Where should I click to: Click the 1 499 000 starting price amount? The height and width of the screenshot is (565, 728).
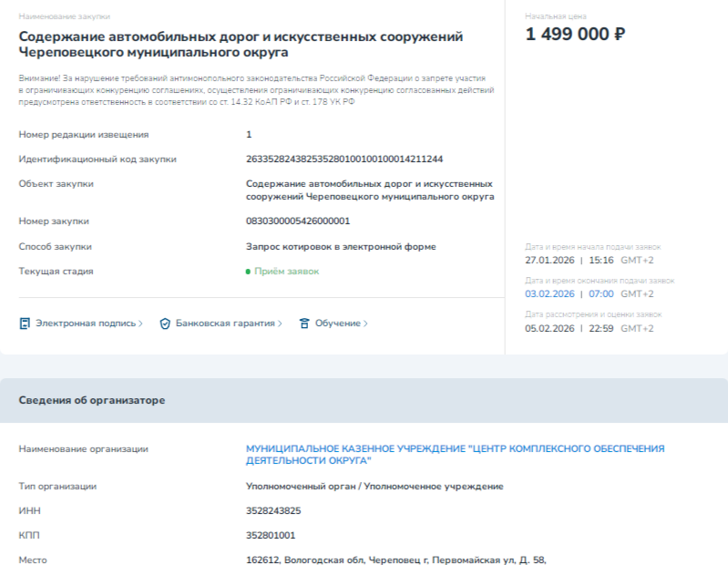pyautogui.click(x=567, y=35)
